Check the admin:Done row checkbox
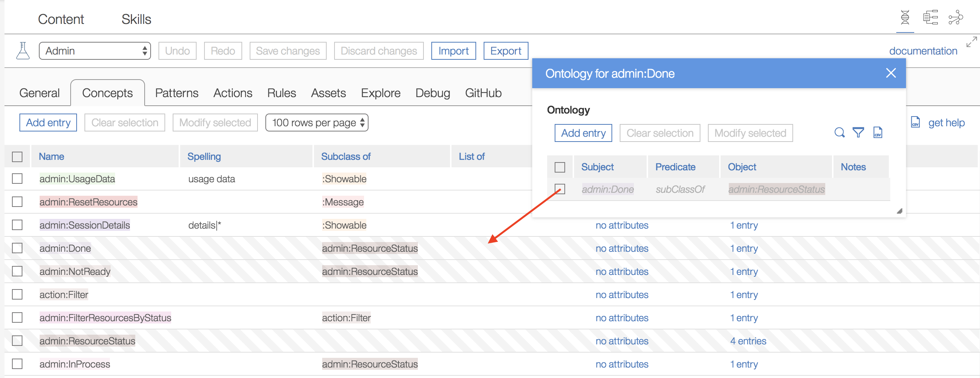The width and height of the screenshot is (980, 378). point(17,248)
